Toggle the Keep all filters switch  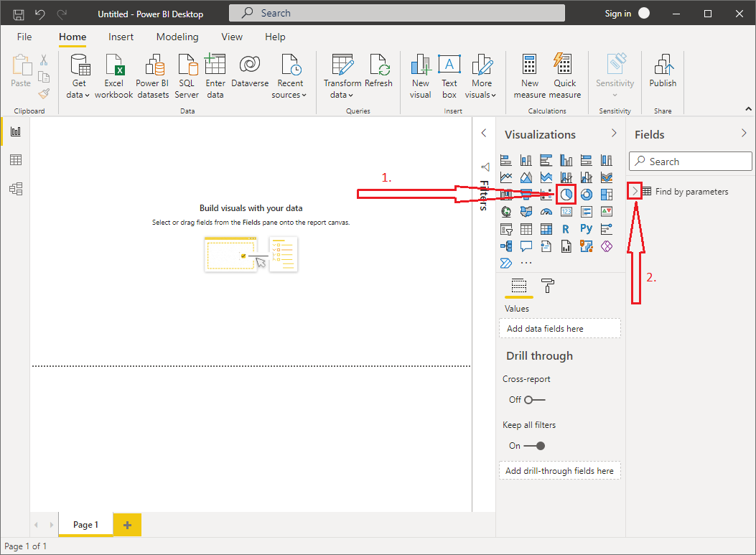pyautogui.click(x=534, y=446)
